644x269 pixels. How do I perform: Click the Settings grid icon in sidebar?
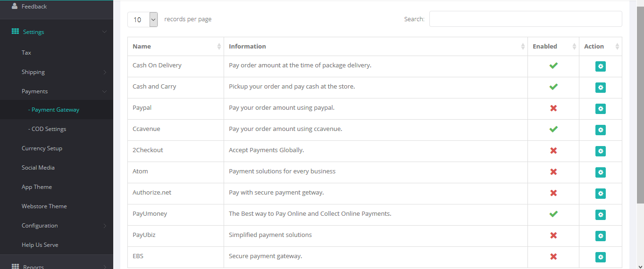click(15, 32)
